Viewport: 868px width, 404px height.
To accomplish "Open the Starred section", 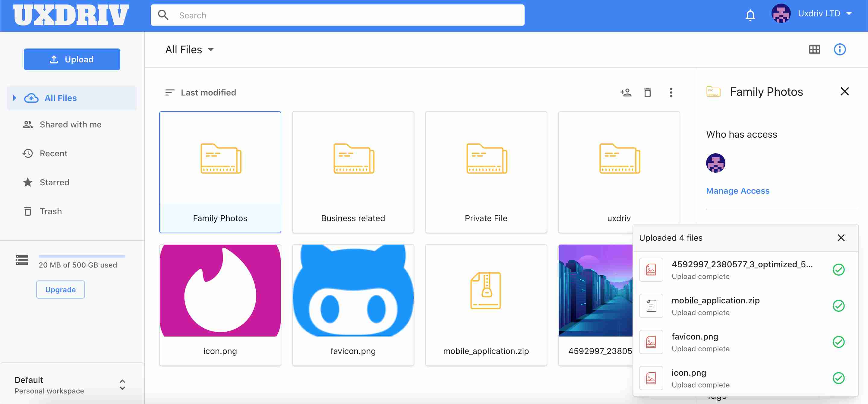I will point(46,183).
